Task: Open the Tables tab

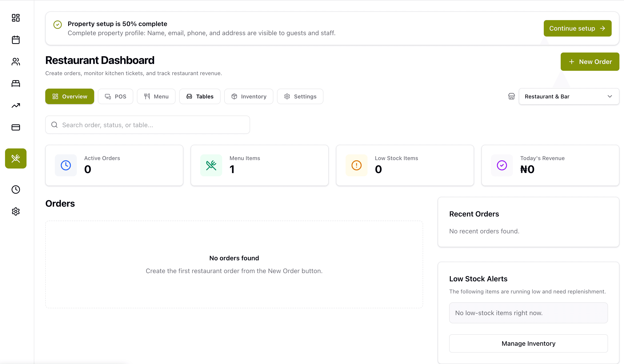Action: click(200, 96)
